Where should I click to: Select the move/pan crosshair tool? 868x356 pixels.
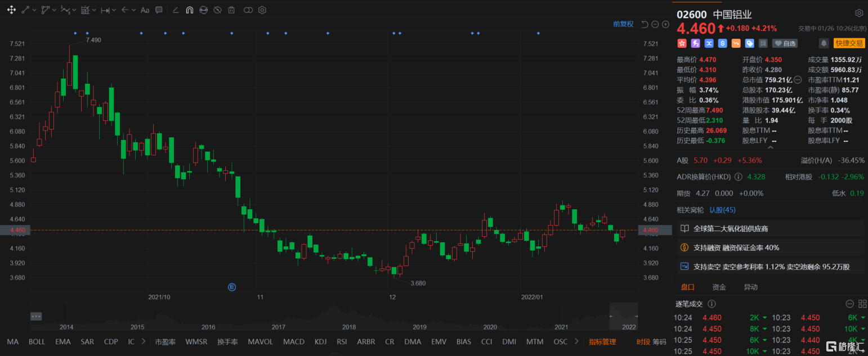click(11, 10)
